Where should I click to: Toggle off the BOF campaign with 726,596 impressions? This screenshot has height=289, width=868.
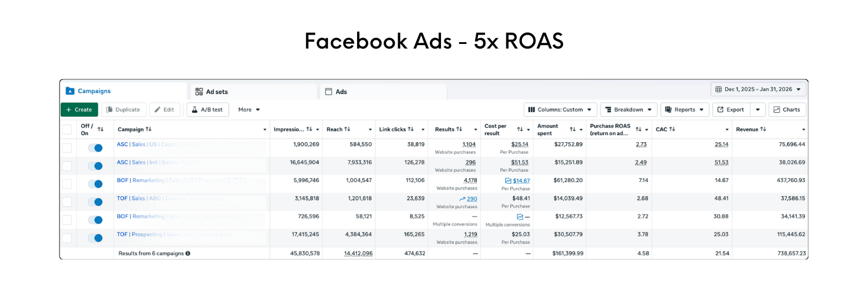[95, 220]
